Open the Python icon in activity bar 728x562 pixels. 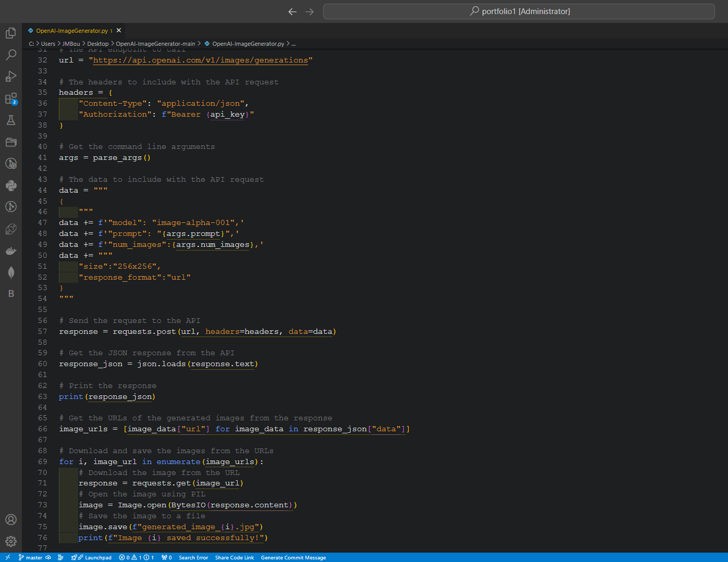point(11,185)
